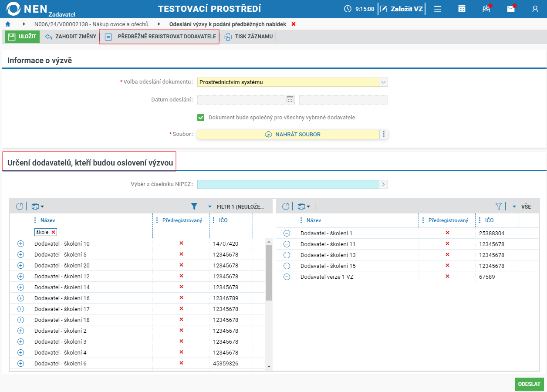Refresh the right selected suppliers list

(x=286, y=206)
